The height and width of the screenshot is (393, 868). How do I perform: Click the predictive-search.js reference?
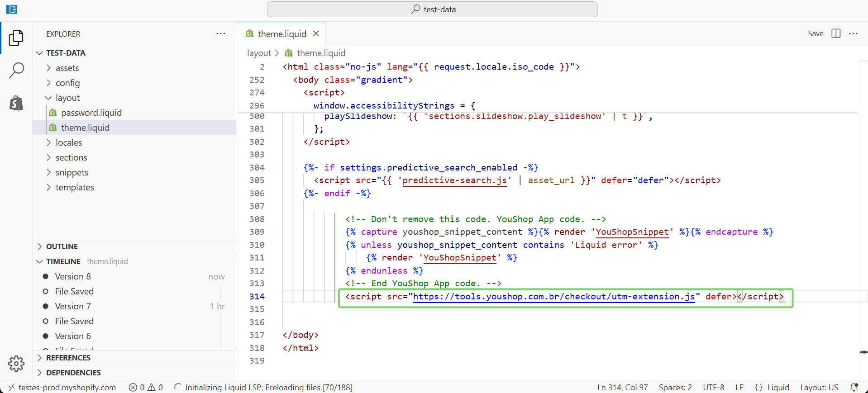point(454,180)
